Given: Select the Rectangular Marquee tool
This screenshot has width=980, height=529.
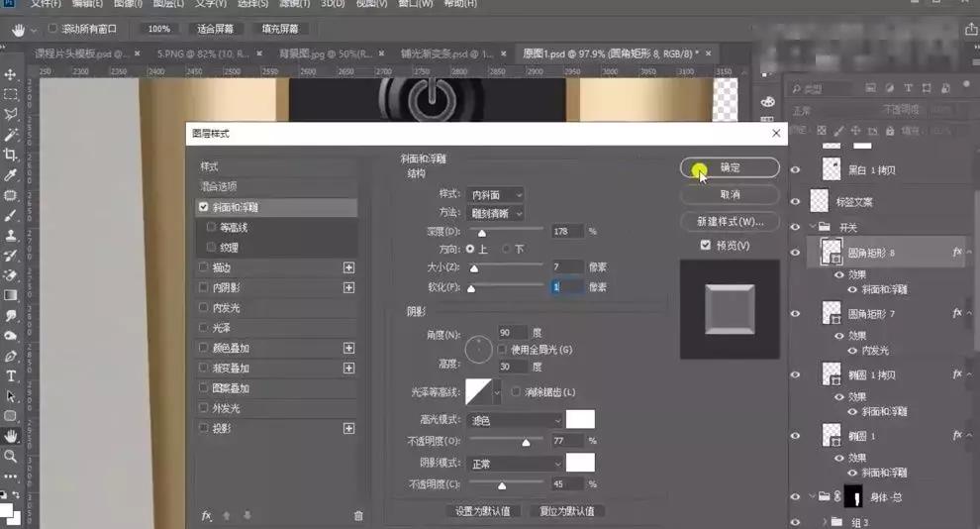Looking at the screenshot, I should tap(11, 94).
